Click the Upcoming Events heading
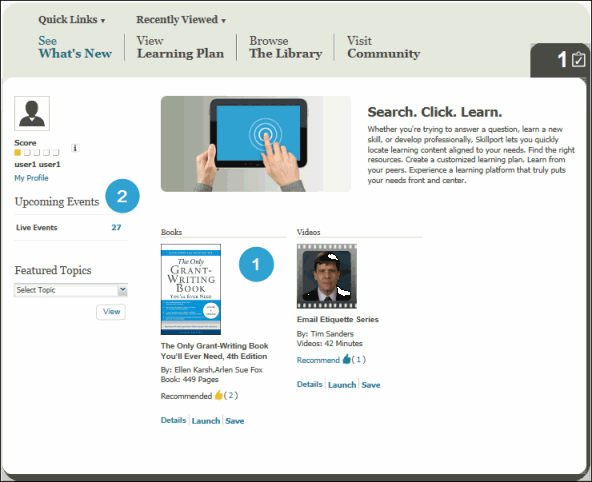 pyautogui.click(x=57, y=202)
